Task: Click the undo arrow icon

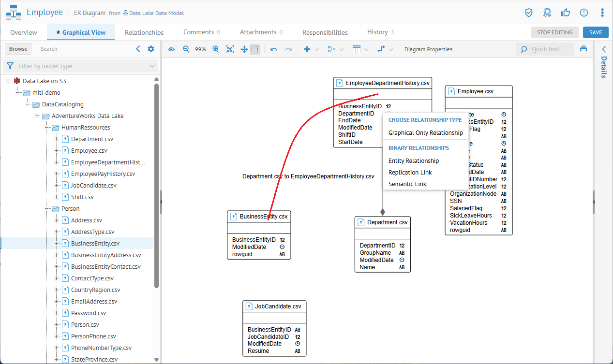Action: click(274, 49)
